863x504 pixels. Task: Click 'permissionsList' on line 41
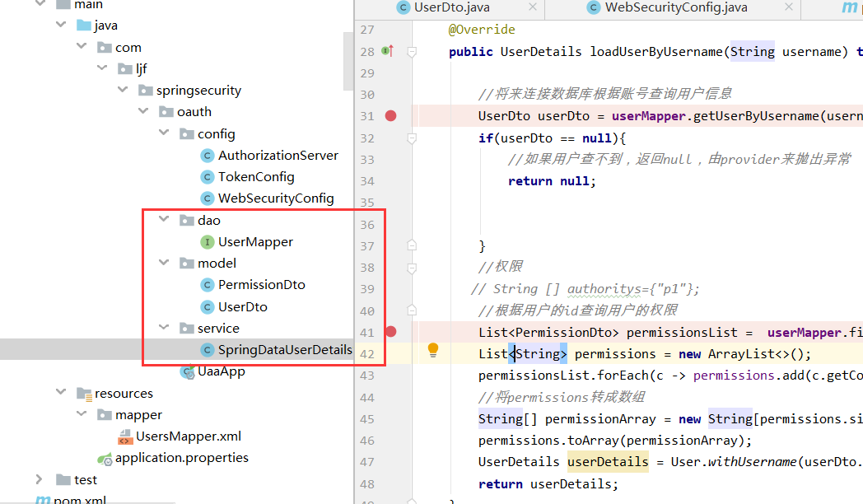681,333
